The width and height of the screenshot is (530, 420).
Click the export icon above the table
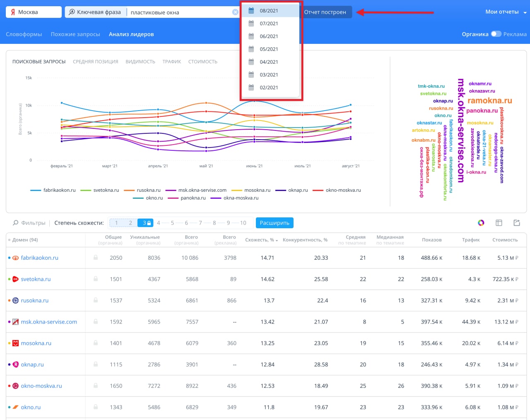click(x=517, y=223)
